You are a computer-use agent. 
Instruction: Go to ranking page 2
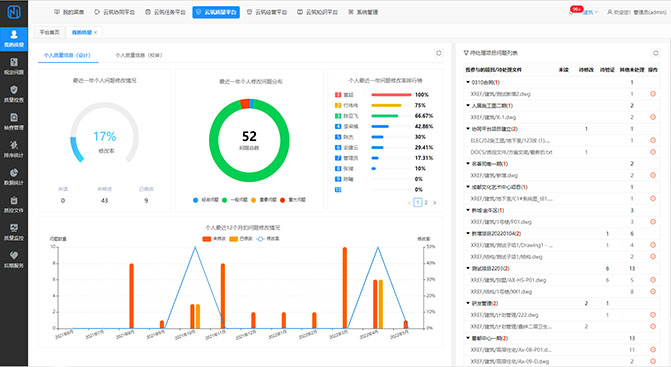pyautogui.click(x=426, y=203)
